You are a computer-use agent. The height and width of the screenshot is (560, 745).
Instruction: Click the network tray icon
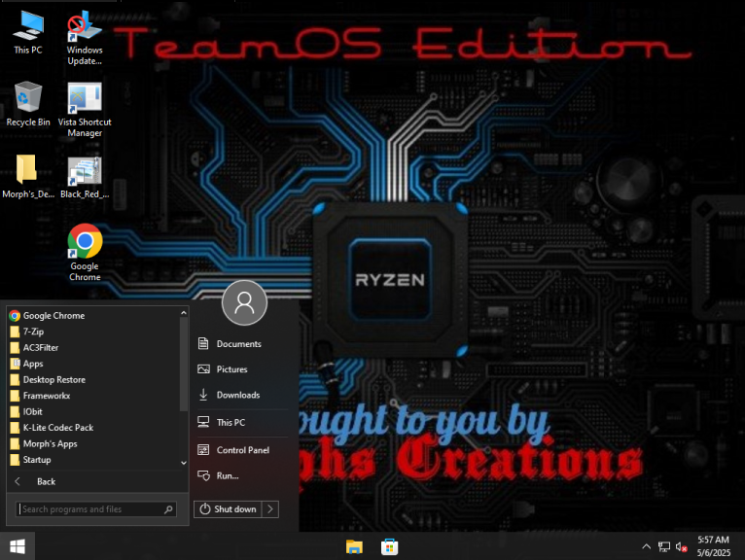[x=663, y=547]
